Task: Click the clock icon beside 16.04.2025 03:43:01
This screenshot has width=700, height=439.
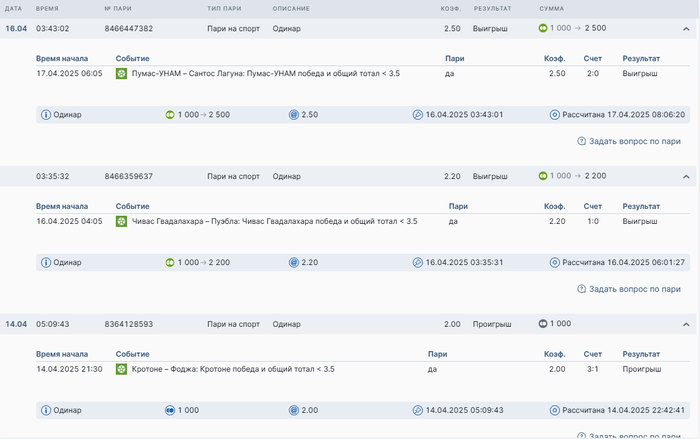Action: (x=418, y=115)
